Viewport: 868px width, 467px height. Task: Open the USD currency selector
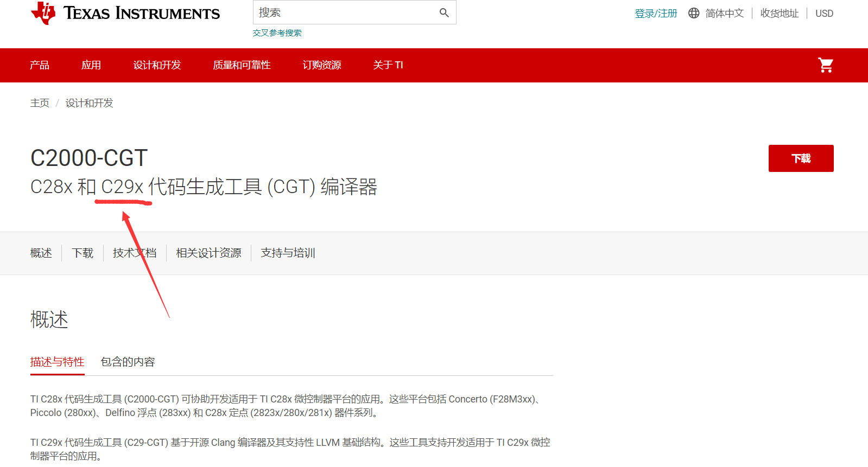(824, 14)
